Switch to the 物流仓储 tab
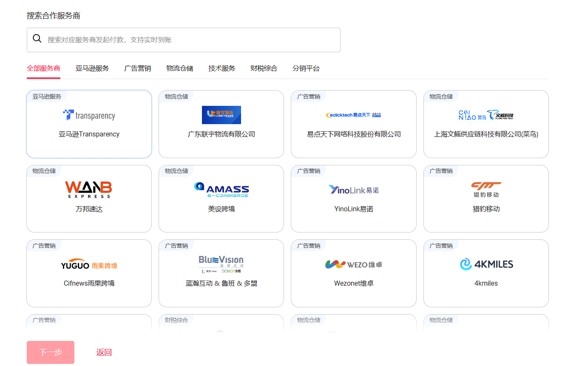Viewport: 588px width, 366px height. [x=180, y=68]
